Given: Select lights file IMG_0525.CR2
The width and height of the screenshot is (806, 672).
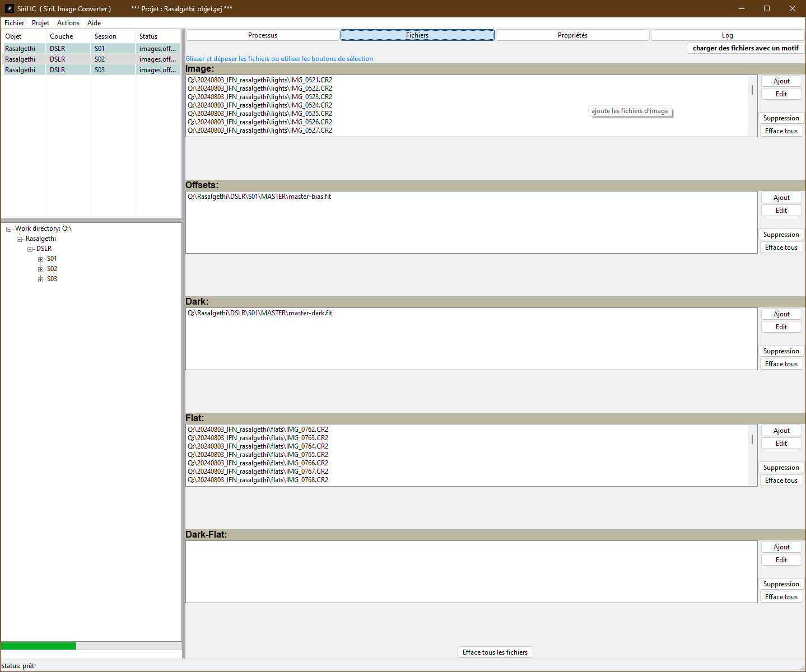Looking at the screenshot, I should [x=260, y=114].
